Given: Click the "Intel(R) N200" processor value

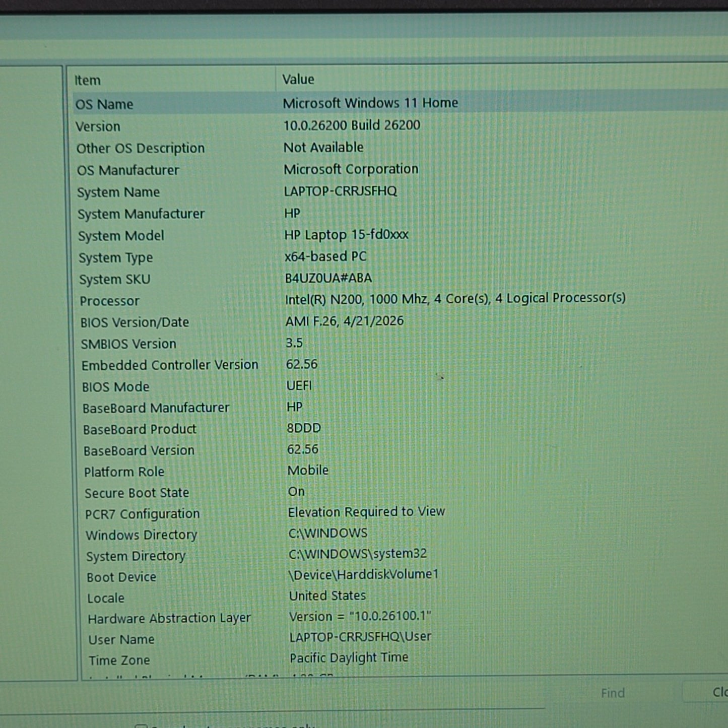Looking at the screenshot, I should tap(455, 299).
